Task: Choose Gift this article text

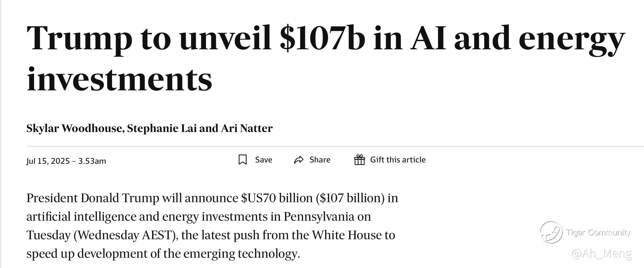Action: coord(398,160)
